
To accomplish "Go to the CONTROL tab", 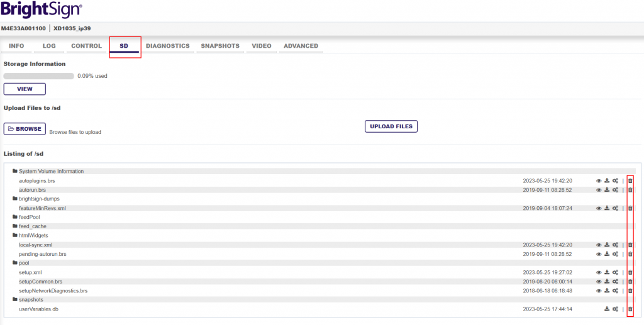I will (86, 46).
